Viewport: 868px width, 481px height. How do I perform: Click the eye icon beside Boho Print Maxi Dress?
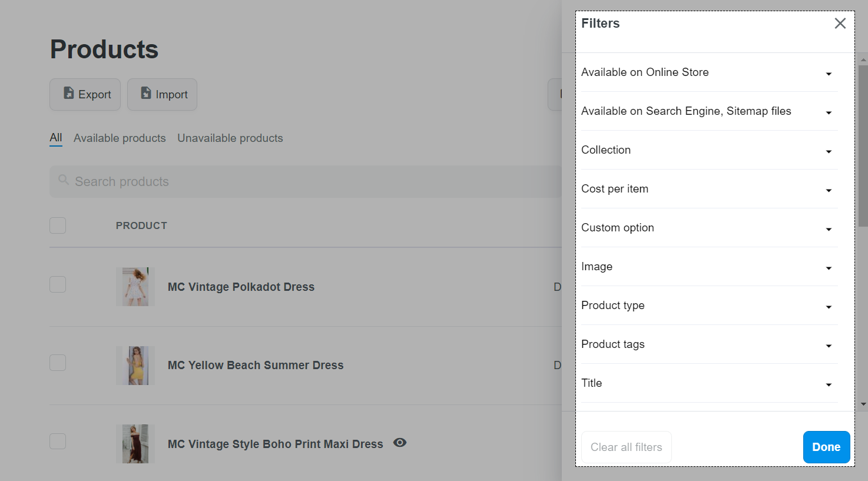[400, 443]
